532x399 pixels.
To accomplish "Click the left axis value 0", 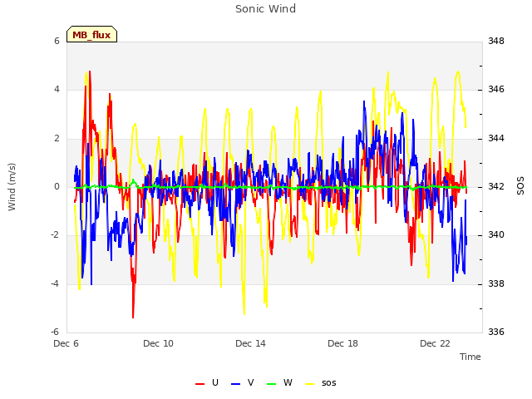I will coord(57,186).
